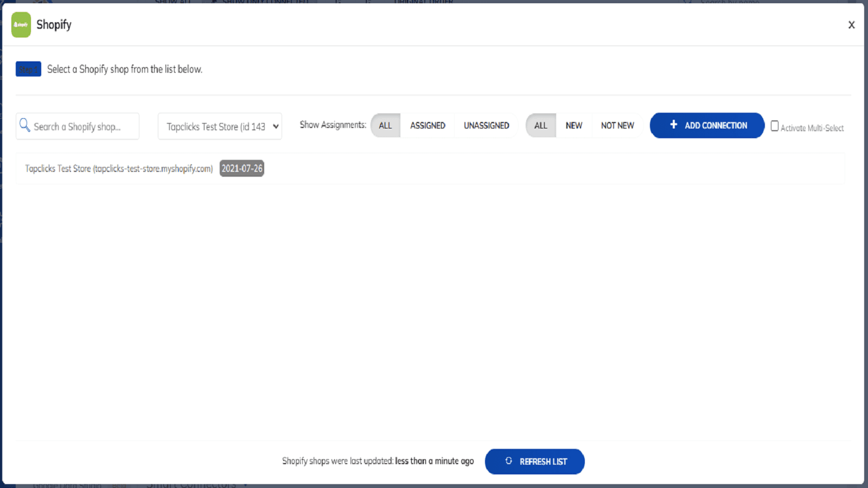Enable Activate Multi-Select
868x488 pixels.
tap(775, 125)
